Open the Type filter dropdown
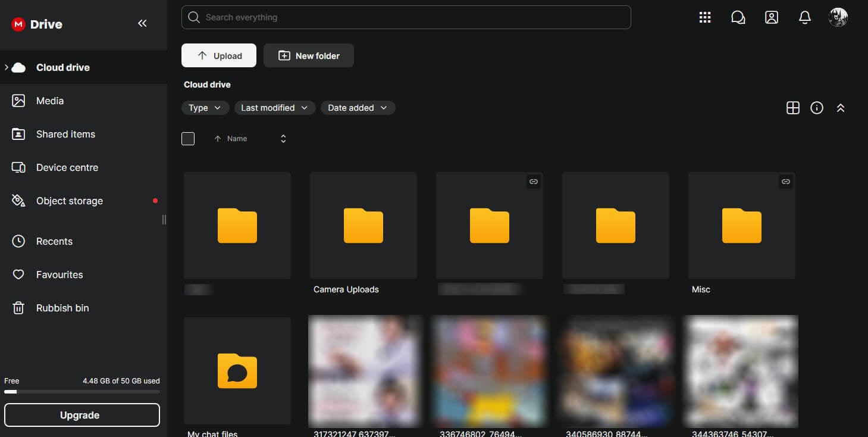The width and height of the screenshot is (868, 437). (205, 108)
